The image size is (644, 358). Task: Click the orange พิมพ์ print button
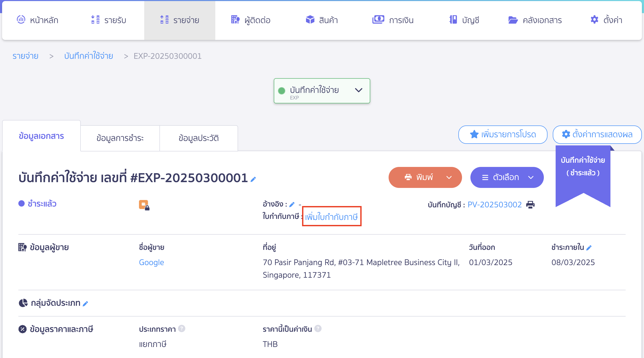pyautogui.click(x=425, y=177)
